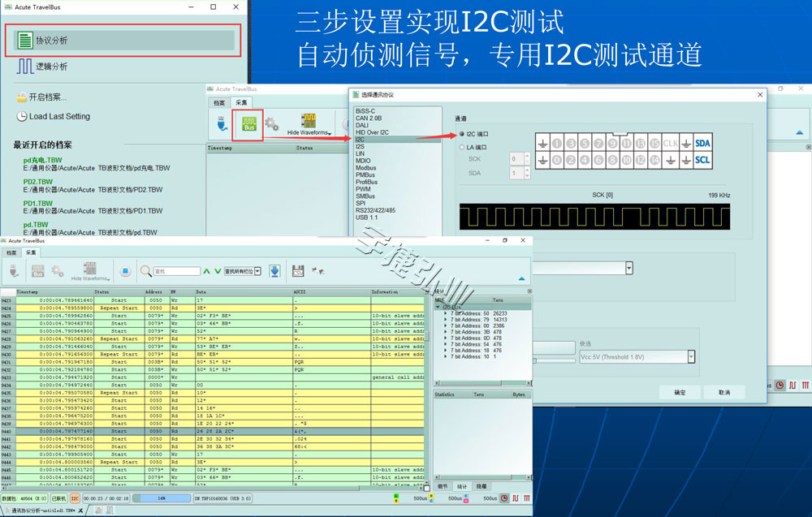Screen dimensions: 812x517
Task: Click the gear settings icon in middle window
Action: 271,124
